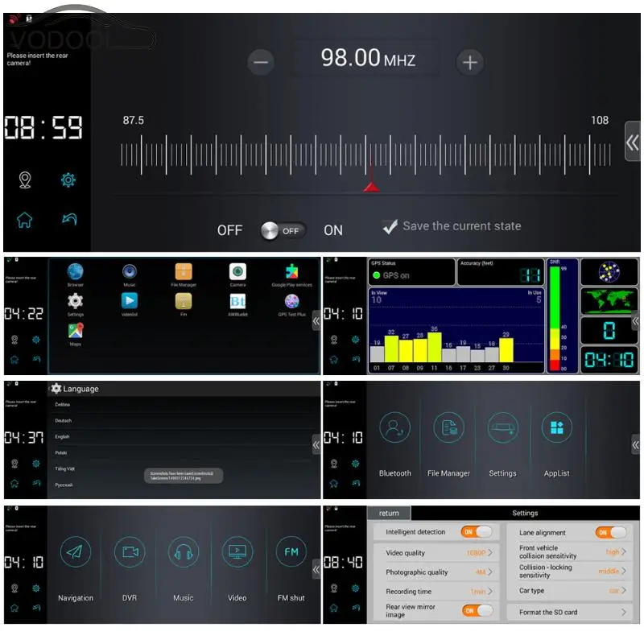Click the return tab in Settings
This screenshot has height=644, width=644.
(x=389, y=513)
